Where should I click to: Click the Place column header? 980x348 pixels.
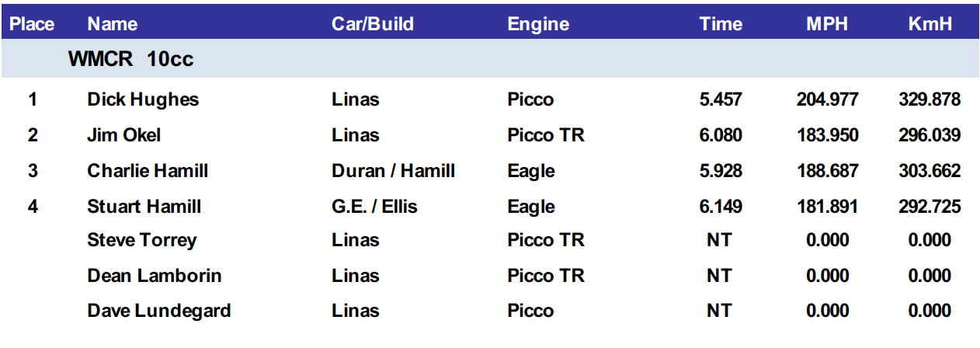tap(32, 24)
